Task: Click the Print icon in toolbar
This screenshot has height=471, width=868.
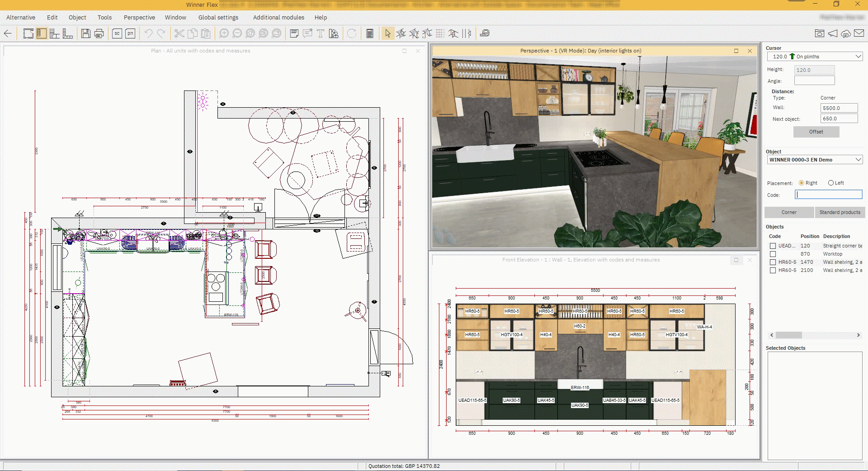Action: (99, 33)
